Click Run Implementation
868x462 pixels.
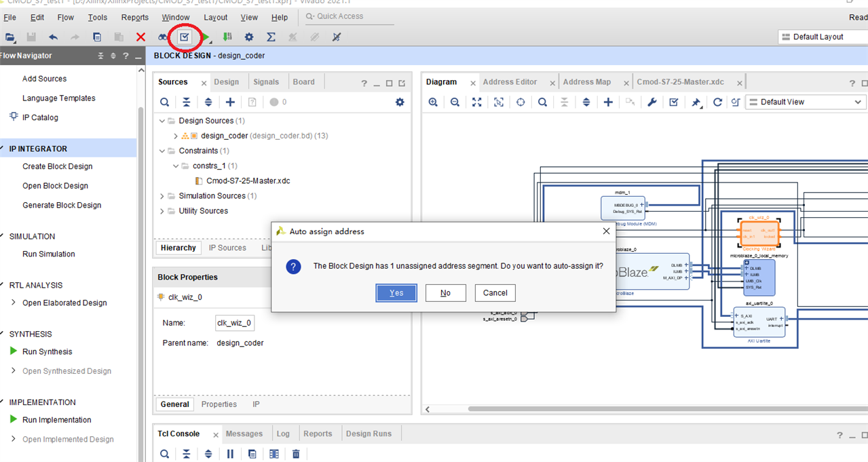(56, 420)
